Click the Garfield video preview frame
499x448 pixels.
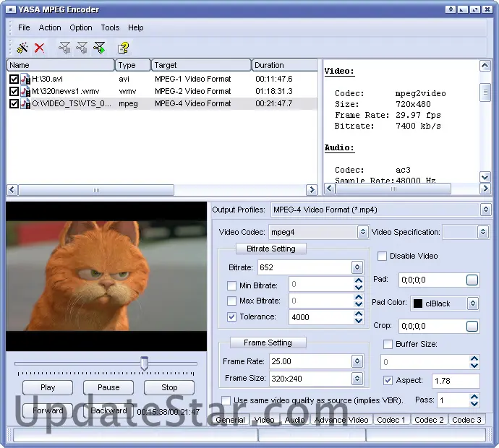[x=106, y=276]
